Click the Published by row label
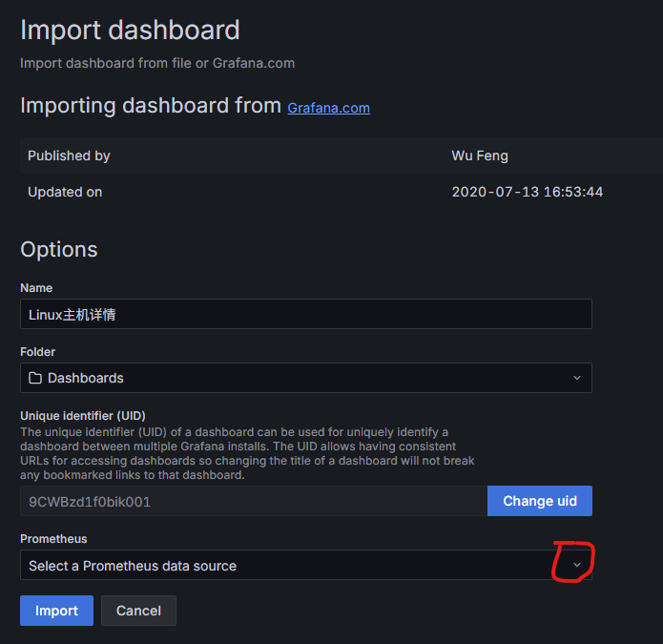Viewport: 663px width, 644px height. (x=69, y=156)
